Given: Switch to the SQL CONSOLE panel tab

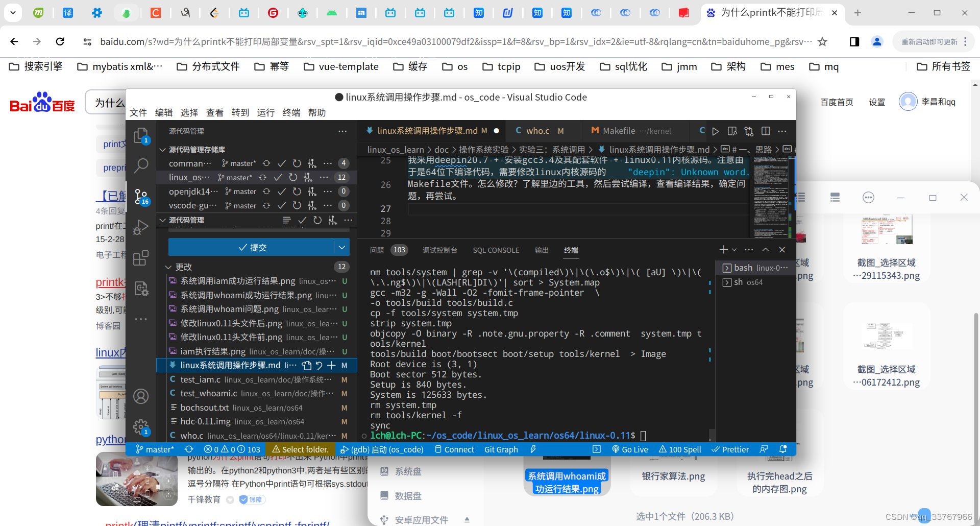Looking at the screenshot, I should [x=496, y=250].
